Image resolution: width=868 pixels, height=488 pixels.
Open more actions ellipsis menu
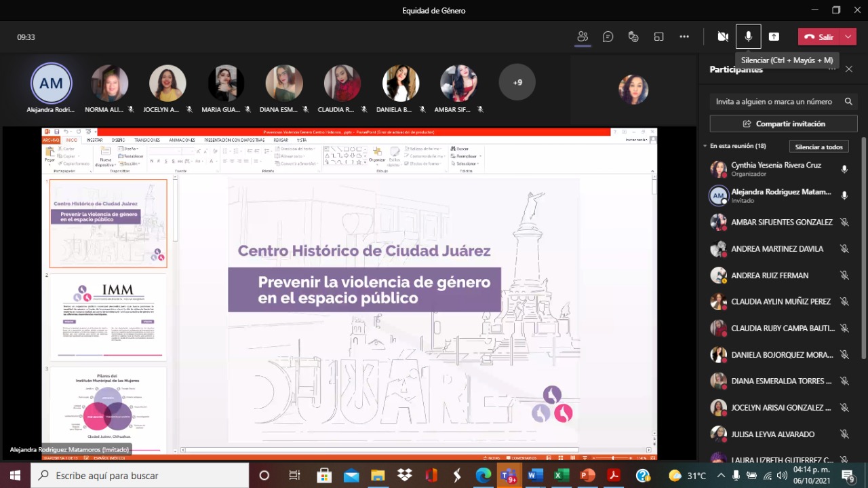(x=684, y=37)
